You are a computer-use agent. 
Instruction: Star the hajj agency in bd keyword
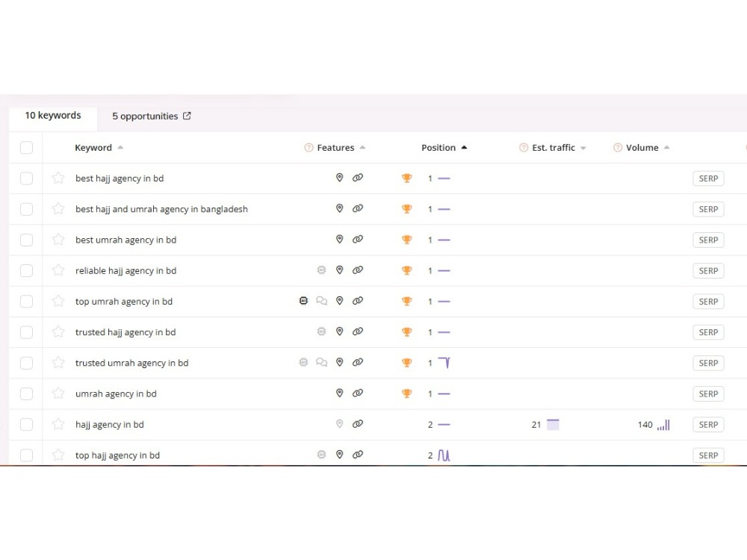[58, 424]
